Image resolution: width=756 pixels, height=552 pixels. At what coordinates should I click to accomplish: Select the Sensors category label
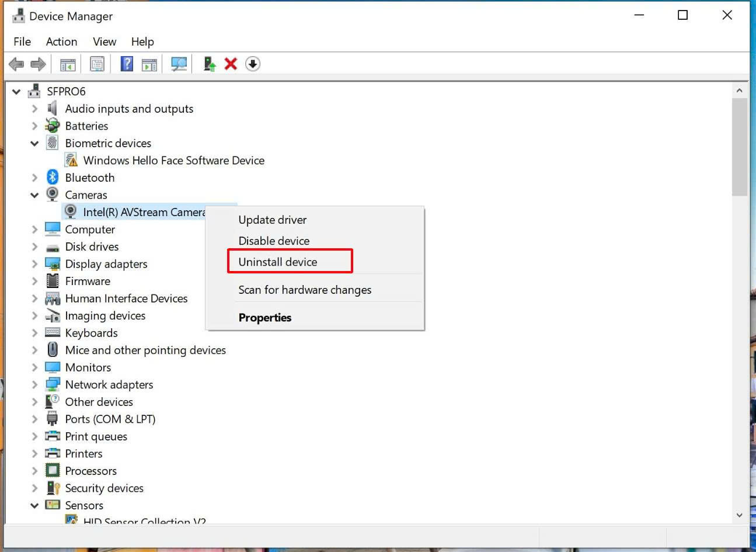click(84, 505)
